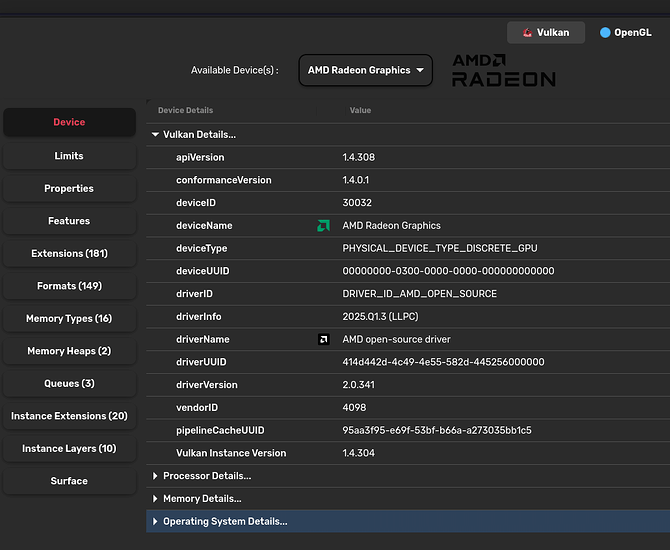Select the deviceID value 30032
The width and height of the screenshot is (670, 550).
pyautogui.click(x=357, y=203)
